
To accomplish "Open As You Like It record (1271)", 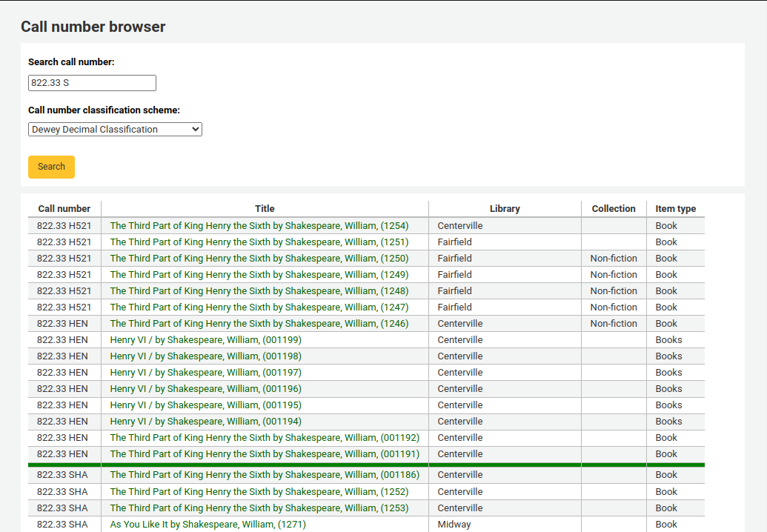I will [207, 525].
